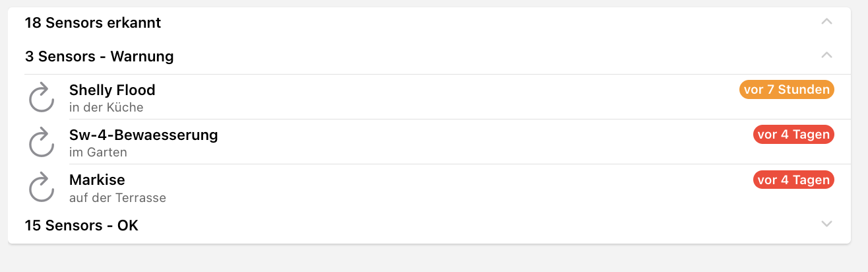Click empty space in the Shelly Flood row
Viewport: 868px width, 272px height.
(429, 98)
